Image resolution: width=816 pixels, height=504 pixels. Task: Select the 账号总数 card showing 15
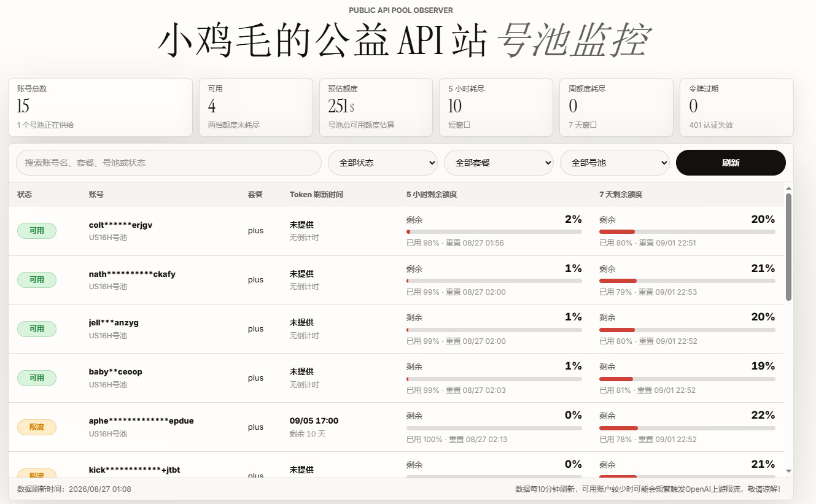tap(100, 107)
